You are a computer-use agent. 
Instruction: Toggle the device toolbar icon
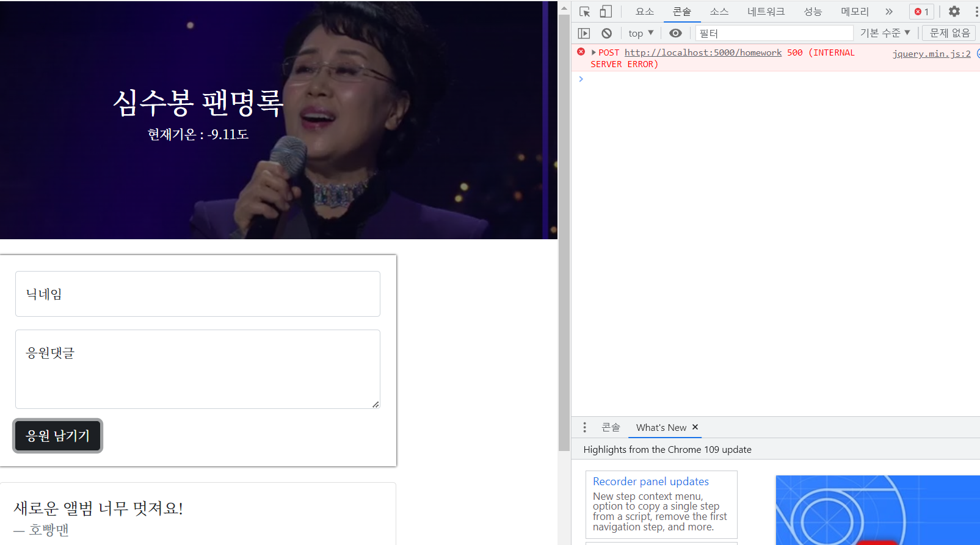click(x=606, y=12)
